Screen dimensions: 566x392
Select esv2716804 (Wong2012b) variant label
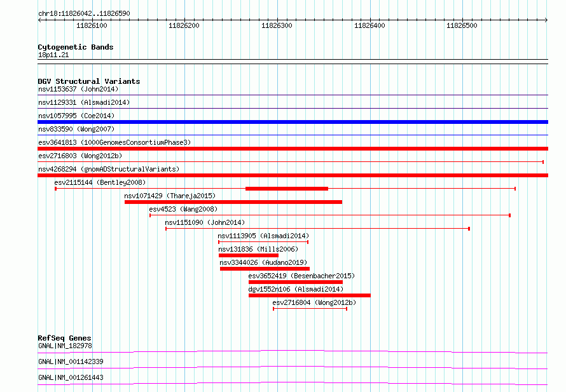tap(314, 302)
